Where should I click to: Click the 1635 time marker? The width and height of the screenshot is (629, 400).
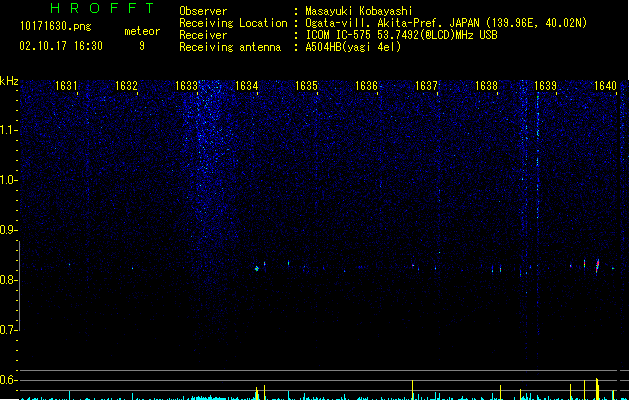(x=306, y=86)
